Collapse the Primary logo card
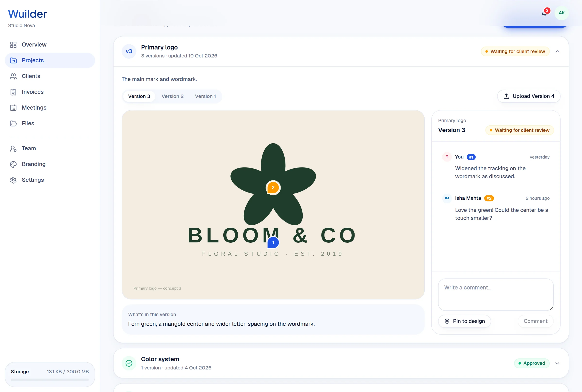This screenshot has height=392, width=582. [x=557, y=51]
